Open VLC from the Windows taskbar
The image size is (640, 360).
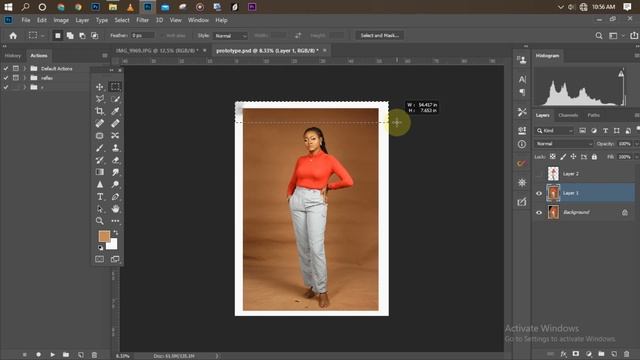pos(130,7)
